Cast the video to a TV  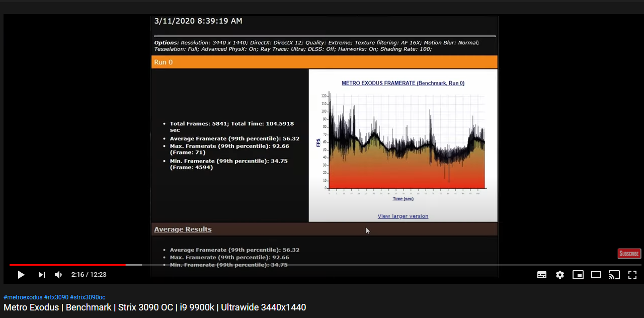(x=614, y=275)
